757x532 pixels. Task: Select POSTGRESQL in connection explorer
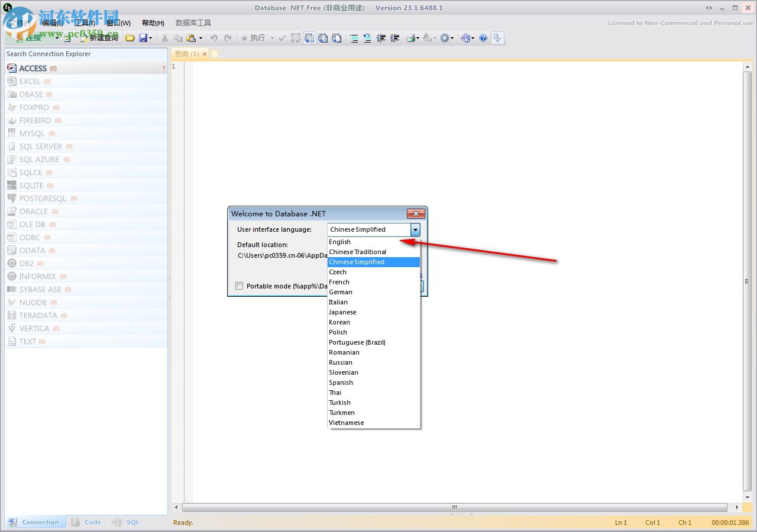pos(86,199)
